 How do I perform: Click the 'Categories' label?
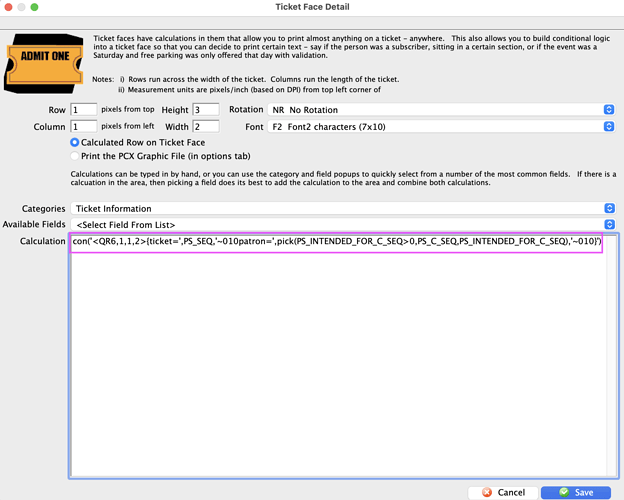pos(43,208)
